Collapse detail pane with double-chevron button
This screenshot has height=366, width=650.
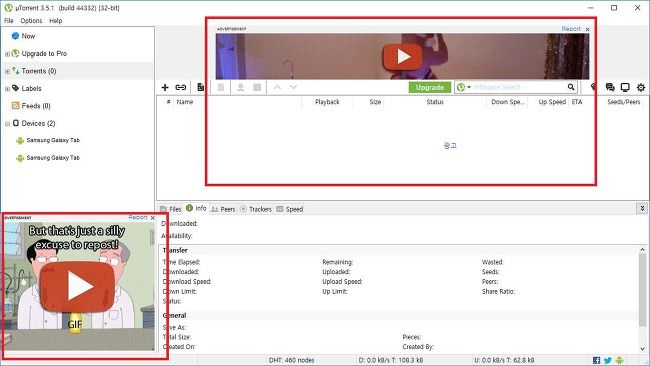click(642, 208)
